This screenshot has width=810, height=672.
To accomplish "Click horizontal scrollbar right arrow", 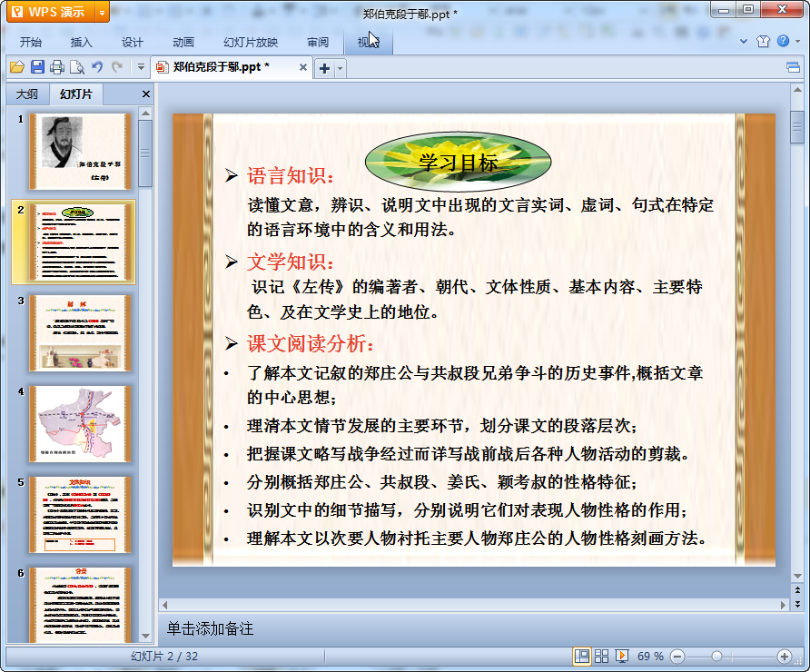I will (x=783, y=604).
